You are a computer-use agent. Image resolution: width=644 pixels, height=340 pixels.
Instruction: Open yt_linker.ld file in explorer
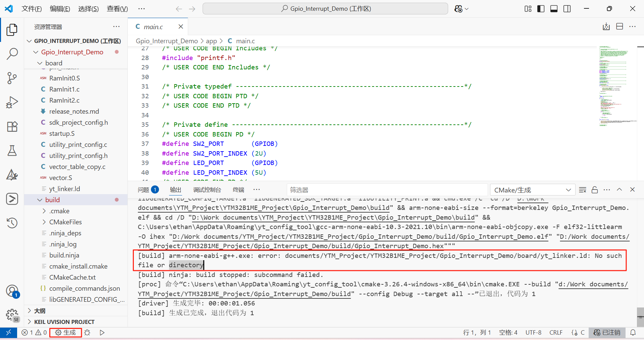tap(76, 189)
